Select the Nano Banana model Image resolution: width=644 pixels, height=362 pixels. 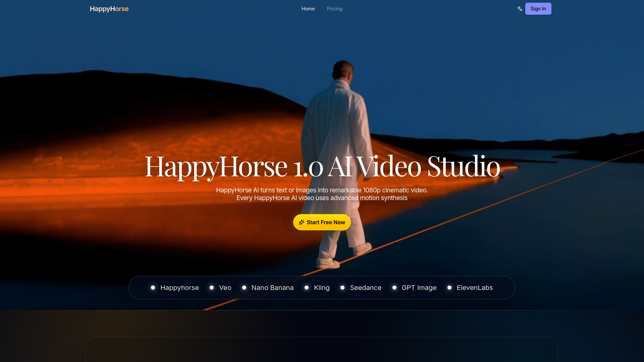tap(272, 288)
